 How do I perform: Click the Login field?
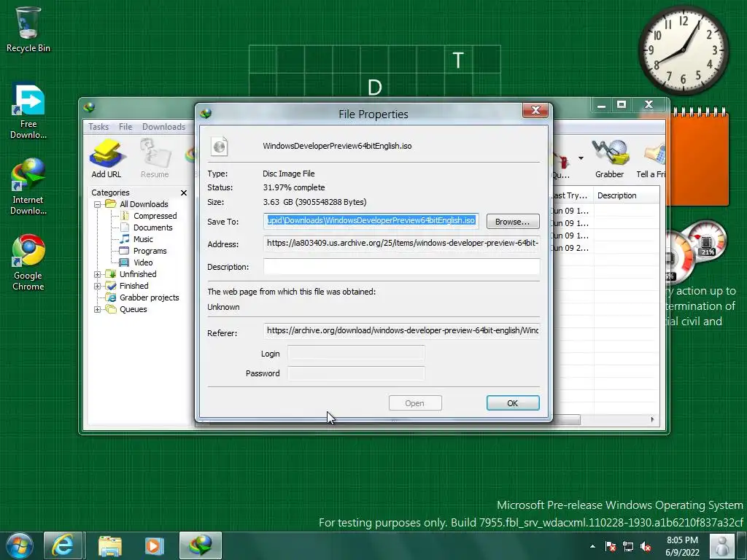(x=356, y=354)
